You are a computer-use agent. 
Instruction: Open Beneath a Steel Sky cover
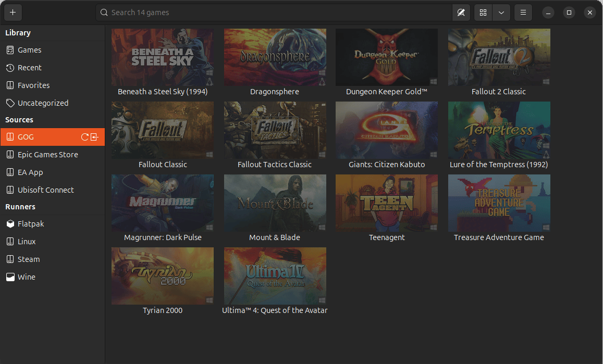[162, 57]
